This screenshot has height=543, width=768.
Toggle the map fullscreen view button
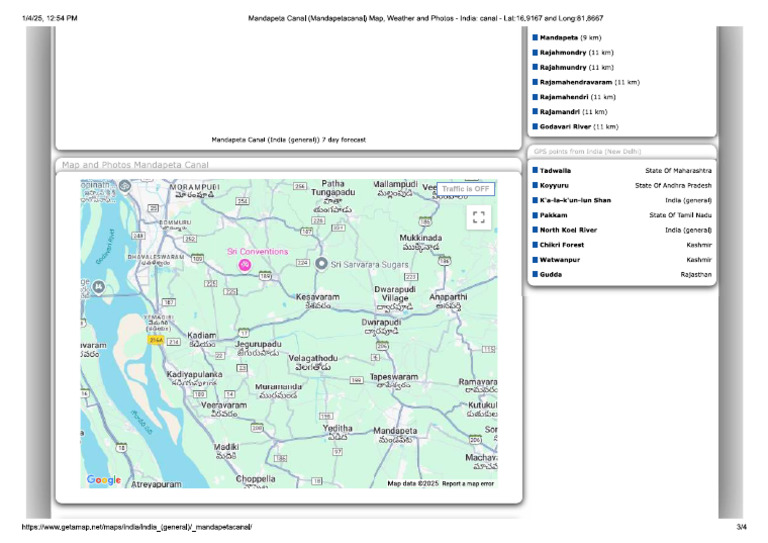pyautogui.click(x=478, y=216)
